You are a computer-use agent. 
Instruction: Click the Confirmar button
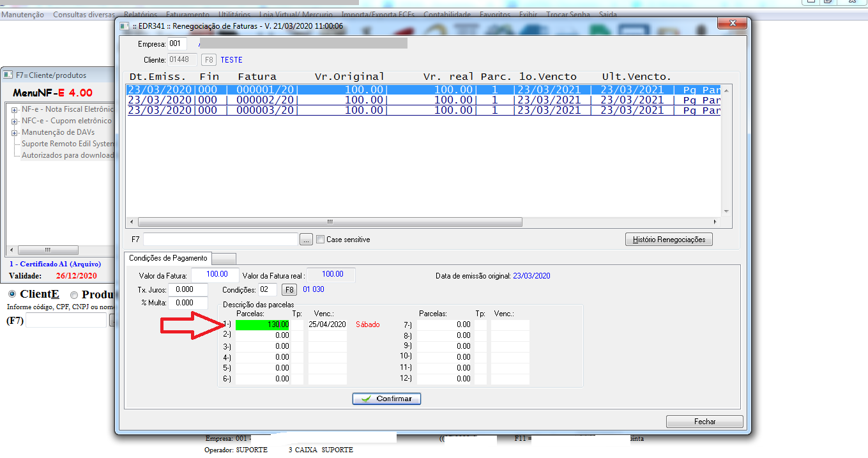pos(386,399)
